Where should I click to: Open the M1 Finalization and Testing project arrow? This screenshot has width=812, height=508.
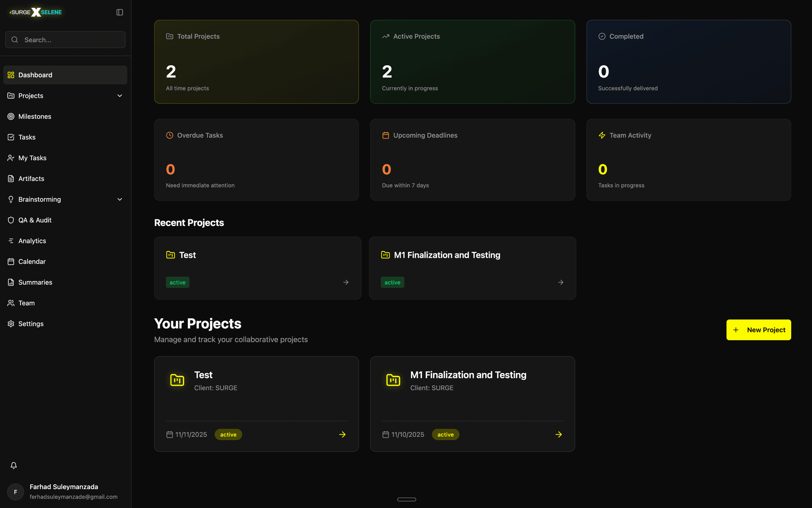coord(559,435)
